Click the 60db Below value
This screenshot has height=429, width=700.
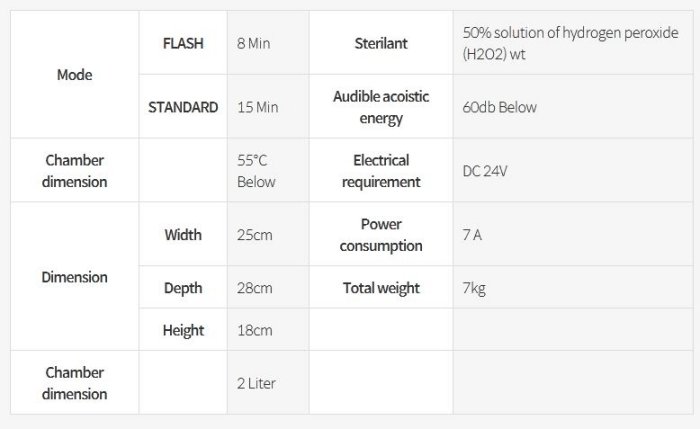tap(501, 107)
